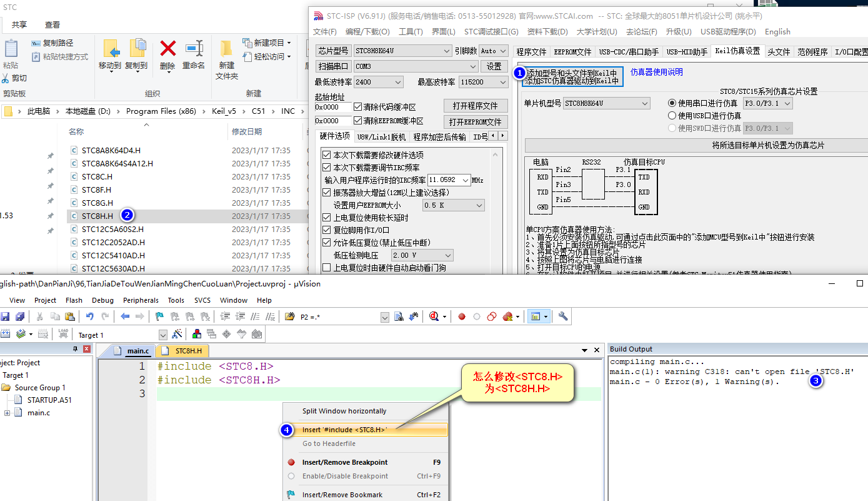Click the Comment selection icon in µVision
868x501 pixels.
point(255,316)
